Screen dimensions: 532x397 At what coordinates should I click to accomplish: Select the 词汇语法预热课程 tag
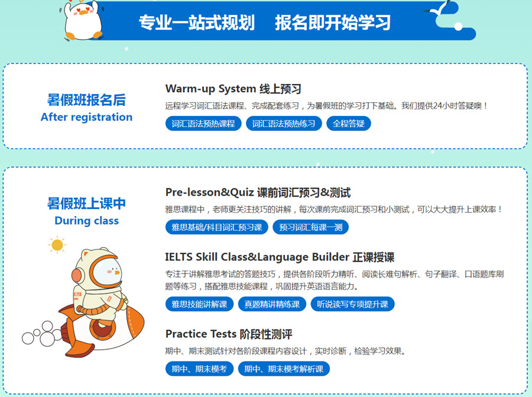[203, 123]
